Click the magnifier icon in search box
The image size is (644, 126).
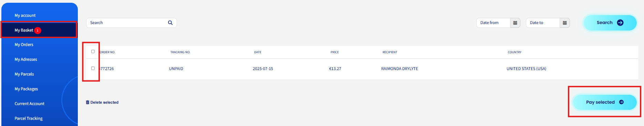coord(170,23)
